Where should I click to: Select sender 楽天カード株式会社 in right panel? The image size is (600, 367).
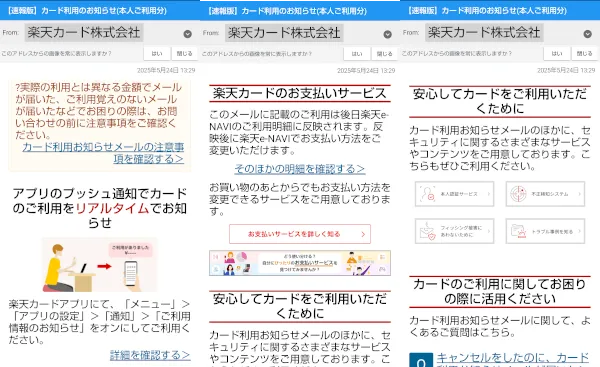484,33
